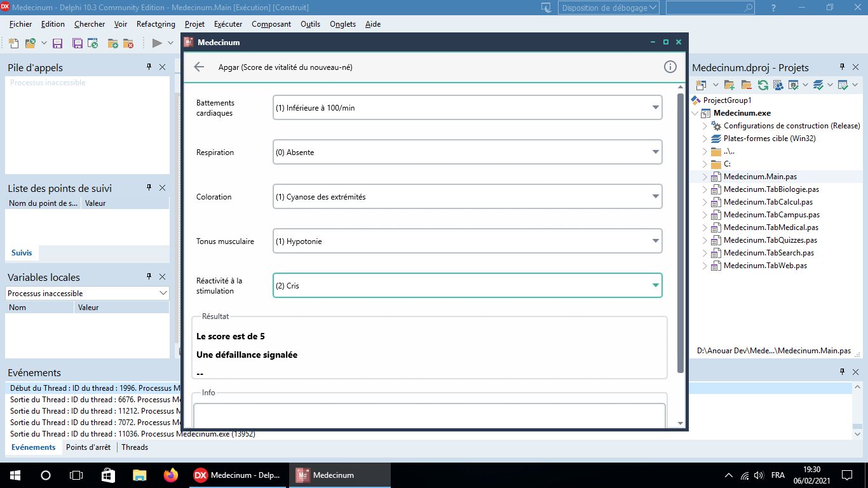Click the Info text box
Viewport: 868px width, 488px height.
coord(430,416)
